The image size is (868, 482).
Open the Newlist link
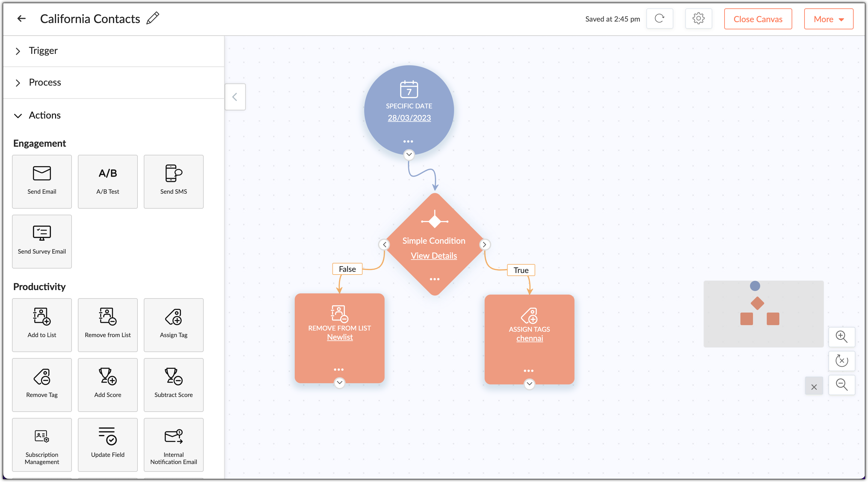pos(340,337)
